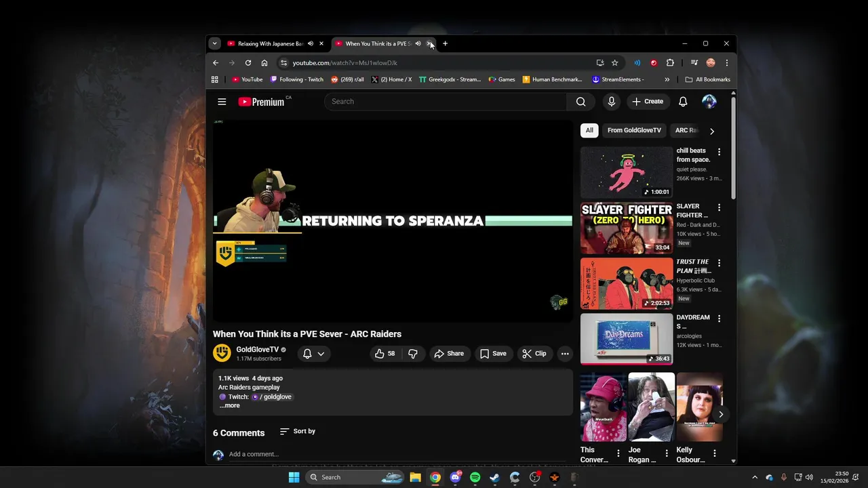This screenshot has height=488, width=868.
Task: Open Sort by comments menu
Action: coord(297,431)
